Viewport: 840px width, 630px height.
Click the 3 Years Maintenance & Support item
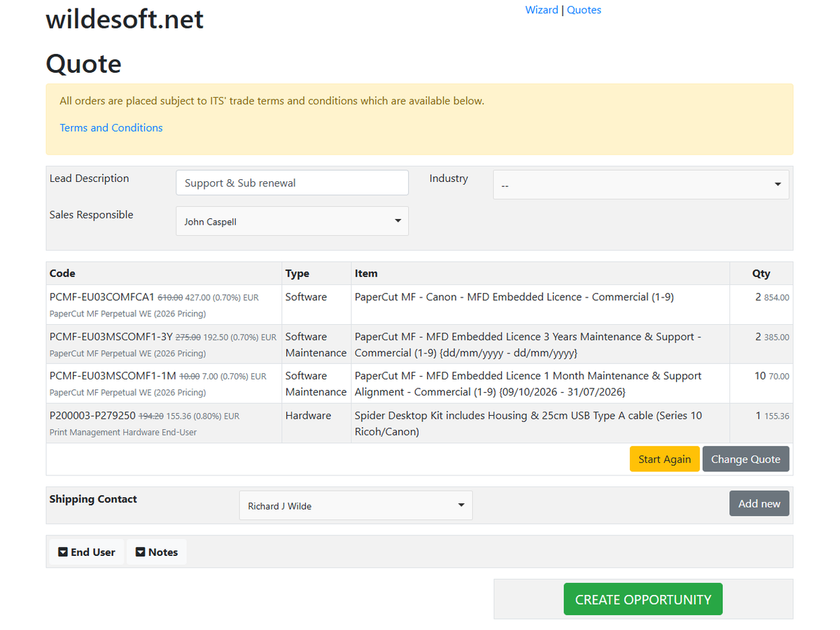coord(528,344)
